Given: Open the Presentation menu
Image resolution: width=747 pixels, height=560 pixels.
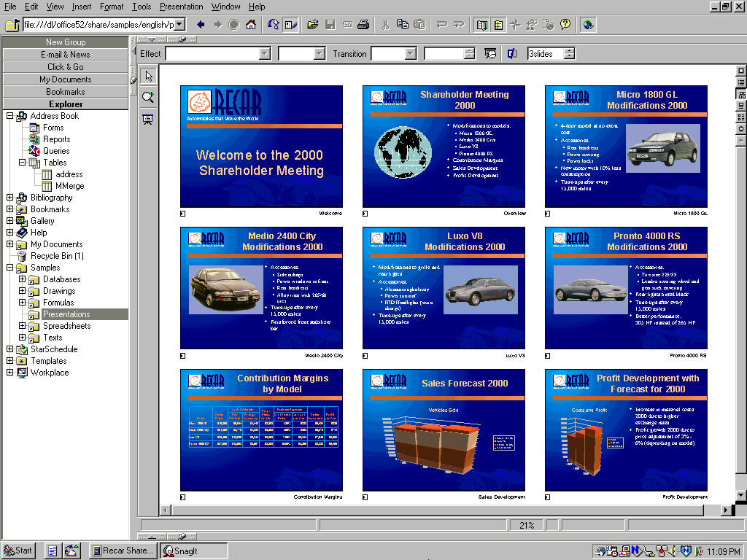Looking at the screenshot, I should (x=181, y=7).
